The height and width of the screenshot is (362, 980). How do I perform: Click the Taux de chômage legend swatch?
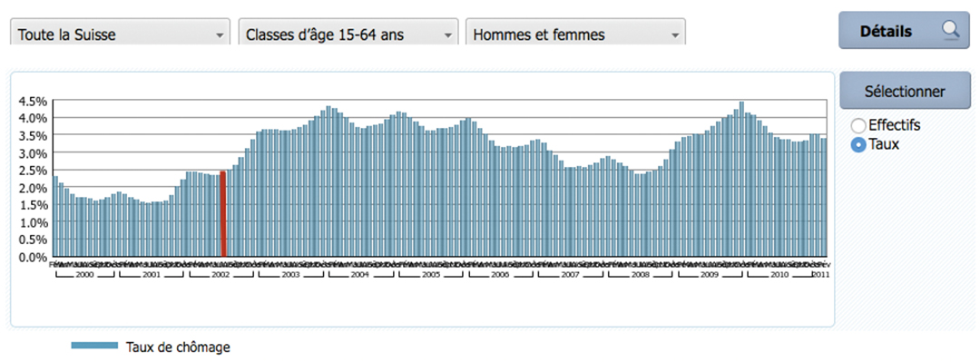(94, 346)
